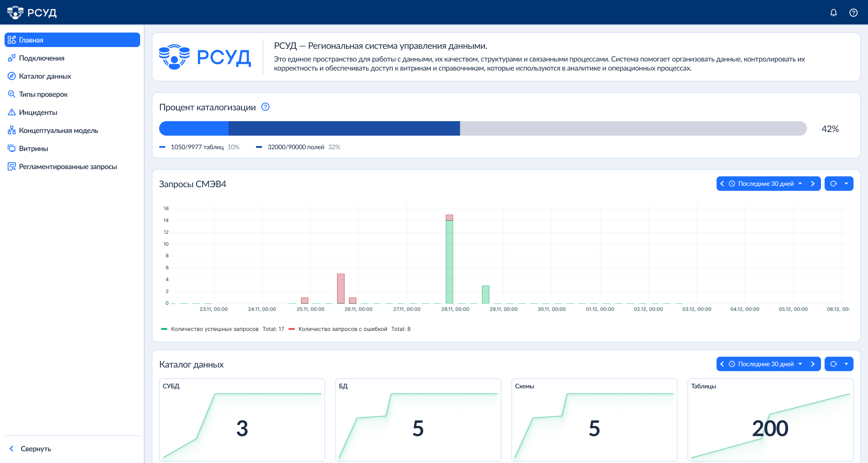The width and height of the screenshot is (868, 463).
Task: Open help via top-right question mark icon
Action: click(853, 13)
